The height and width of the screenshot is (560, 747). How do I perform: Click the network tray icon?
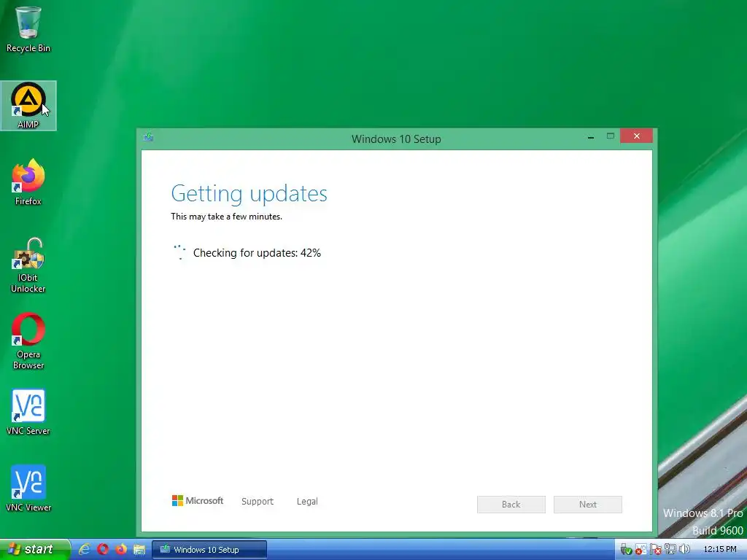[x=670, y=550]
